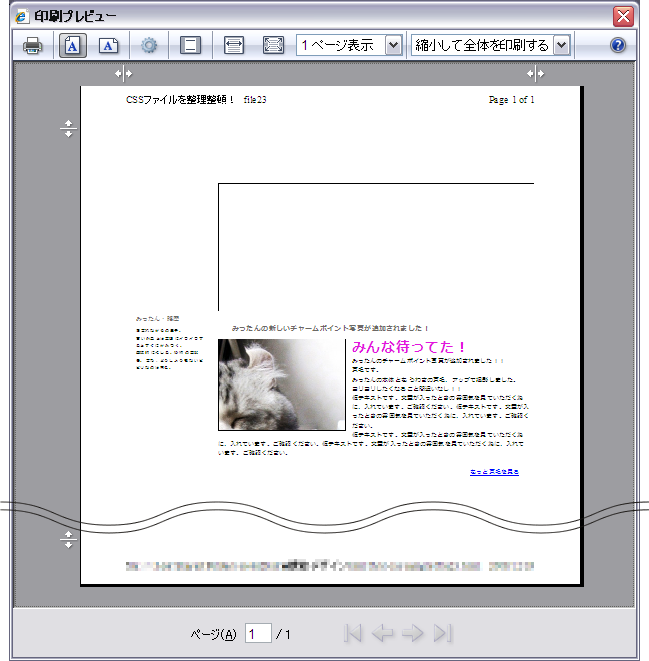The width and height of the screenshot is (649, 661).
Task: Click the bottom margin adjust handle
Action: (x=68, y=539)
